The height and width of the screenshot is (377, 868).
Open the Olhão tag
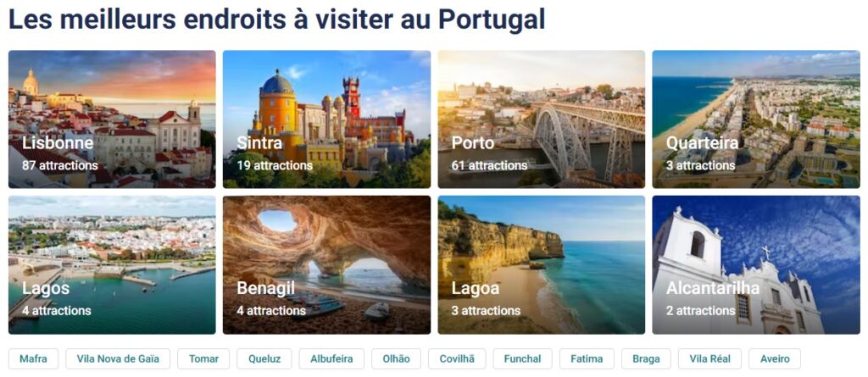(397, 358)
